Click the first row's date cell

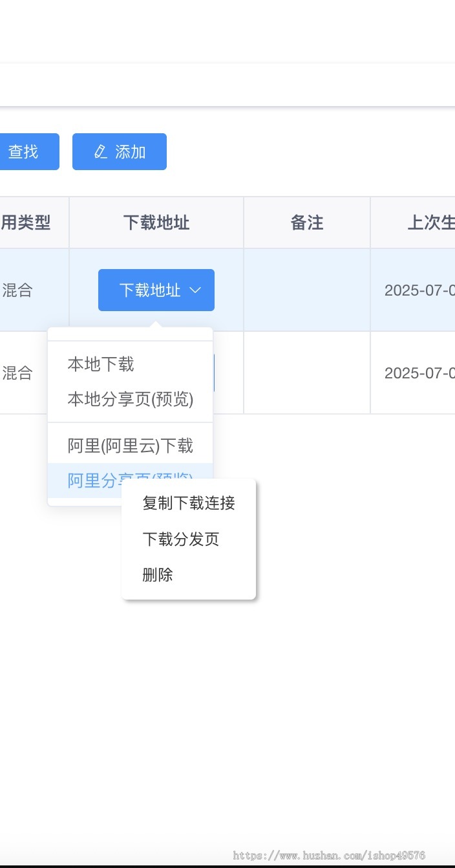pos(419,290)
